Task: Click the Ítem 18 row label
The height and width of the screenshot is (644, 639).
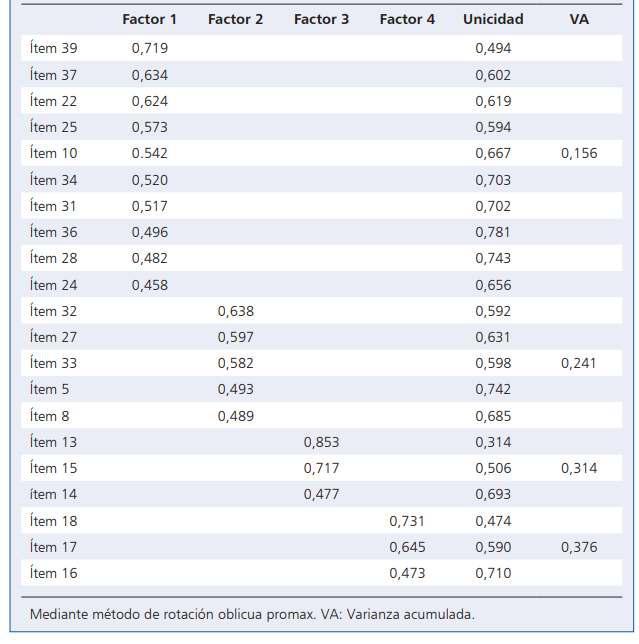Action: click(54, 521)
